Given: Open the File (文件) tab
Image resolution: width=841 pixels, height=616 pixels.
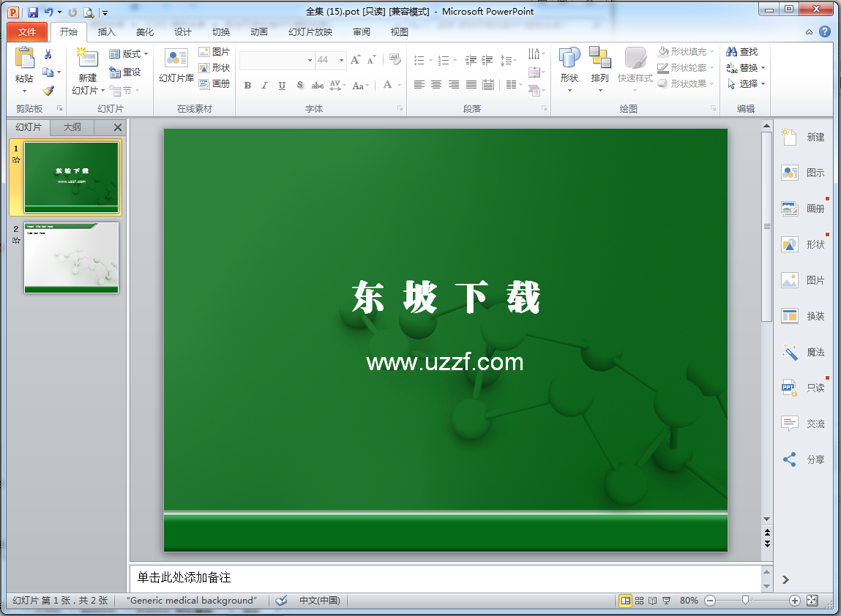Looking at the screenshot, I should click(x=27, y=31).
